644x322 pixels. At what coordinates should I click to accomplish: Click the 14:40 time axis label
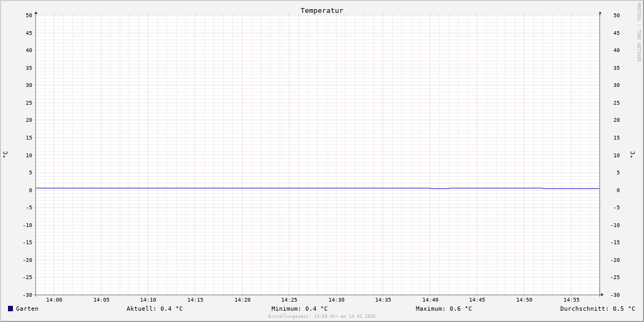pos(430,299)
